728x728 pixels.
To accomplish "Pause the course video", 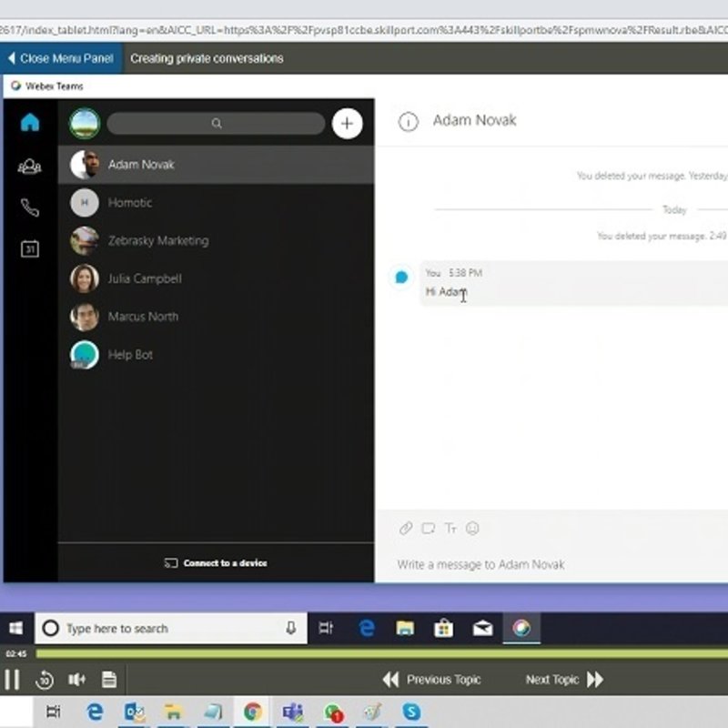I will point(12,680).
